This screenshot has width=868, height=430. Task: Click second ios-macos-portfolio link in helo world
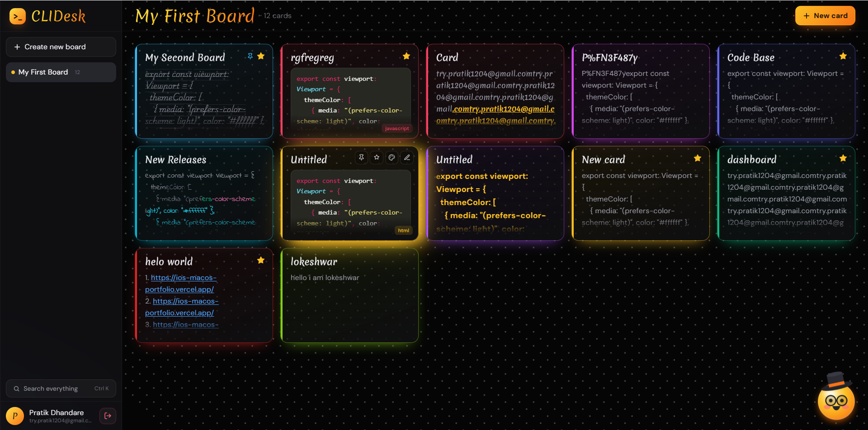click(182, 307)
